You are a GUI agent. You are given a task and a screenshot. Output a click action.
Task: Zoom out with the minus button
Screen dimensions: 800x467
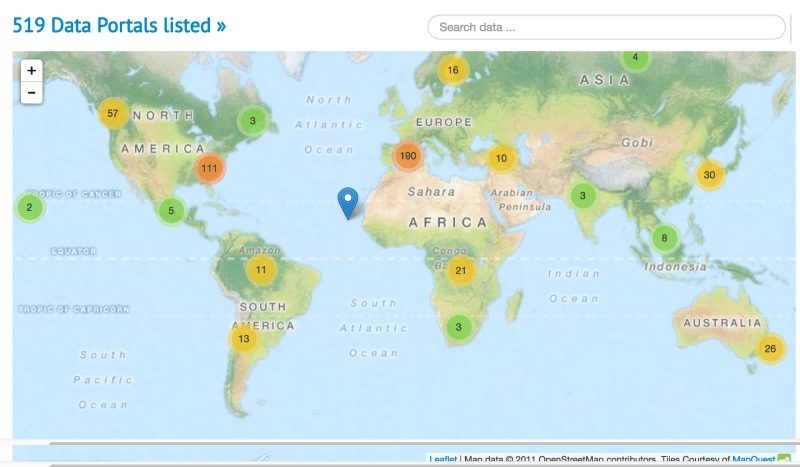32,93
